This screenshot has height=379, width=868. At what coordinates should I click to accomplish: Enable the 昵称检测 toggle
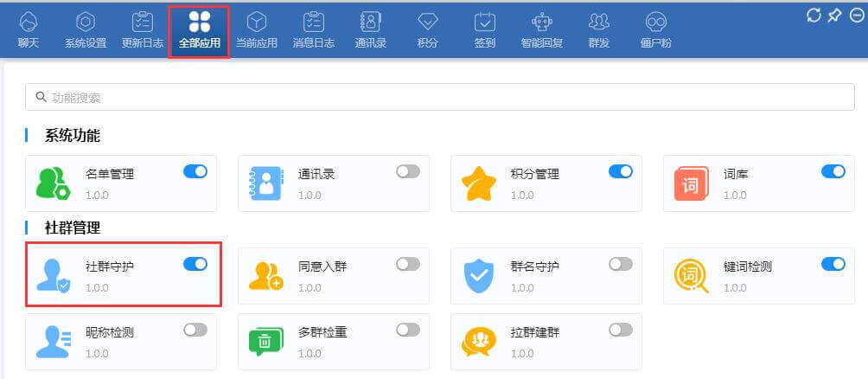coord(195,329)
